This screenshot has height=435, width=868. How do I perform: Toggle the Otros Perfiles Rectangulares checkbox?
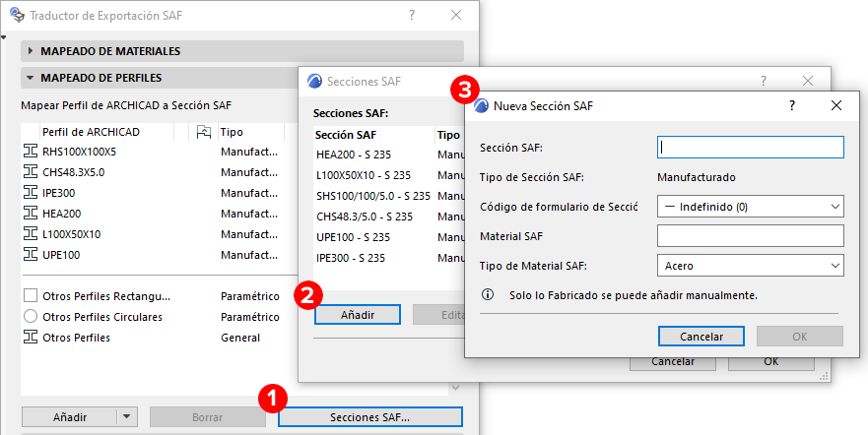tap(30, 296)
